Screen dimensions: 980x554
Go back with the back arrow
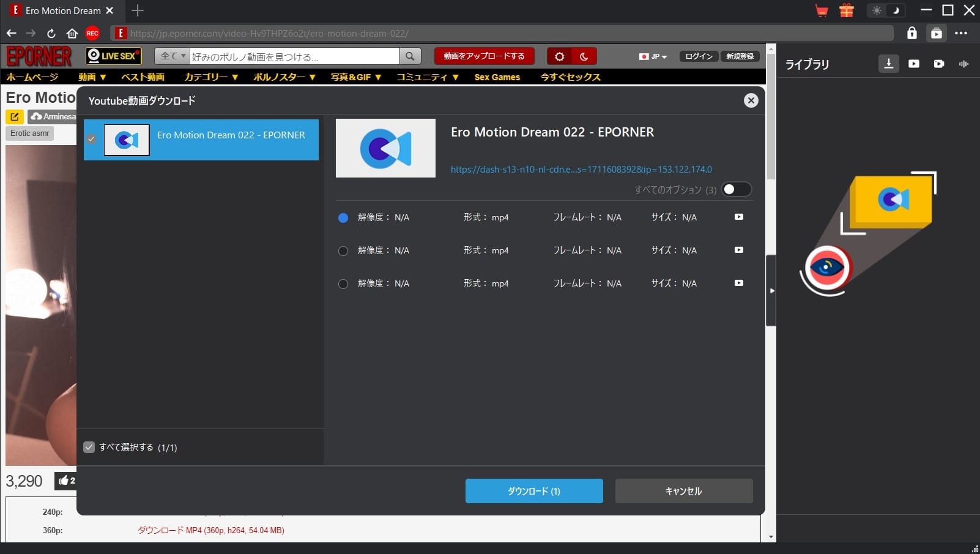click(11, 33)
